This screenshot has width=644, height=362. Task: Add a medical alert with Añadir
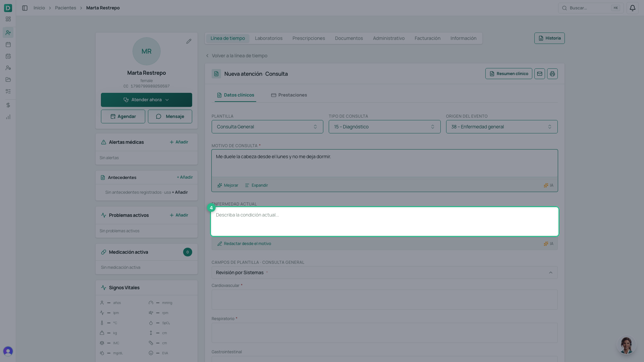click(x=179, y=142)
